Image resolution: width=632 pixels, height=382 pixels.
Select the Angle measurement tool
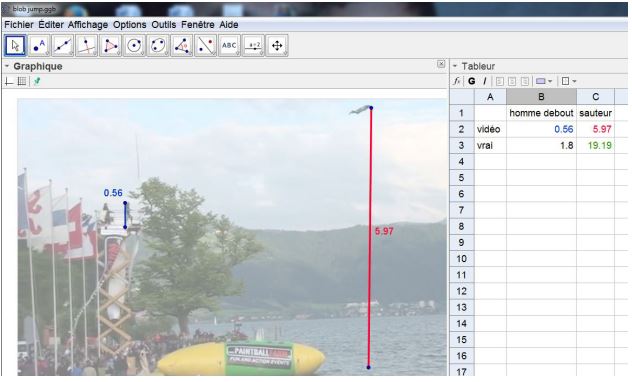[x=182, y=46]
